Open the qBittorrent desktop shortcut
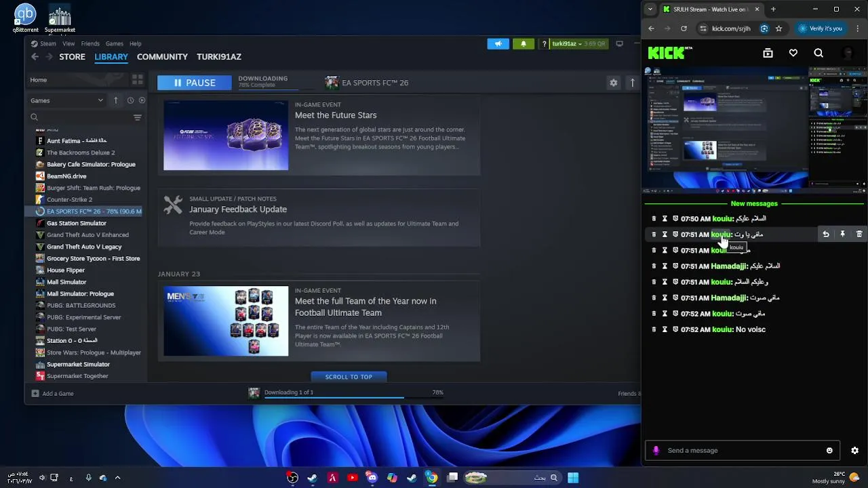The width and height of the screenshot is (868, 488). [x=25, y=18]
